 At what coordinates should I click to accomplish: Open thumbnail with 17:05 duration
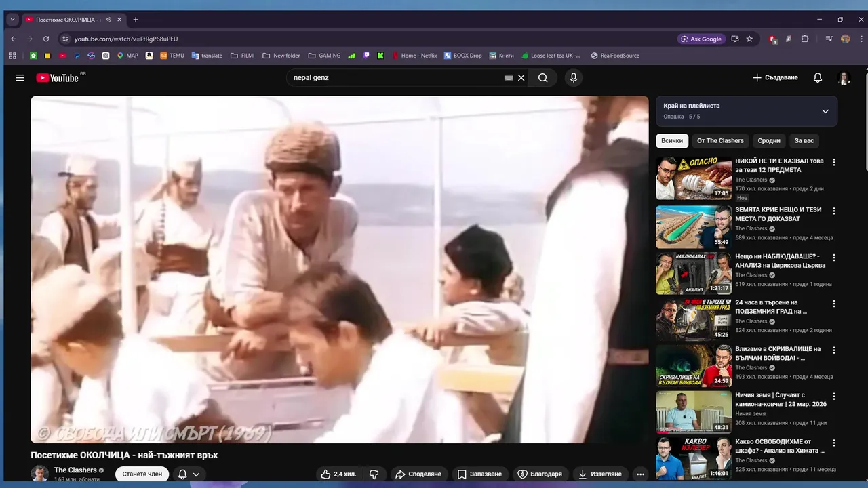click(694, 178)
